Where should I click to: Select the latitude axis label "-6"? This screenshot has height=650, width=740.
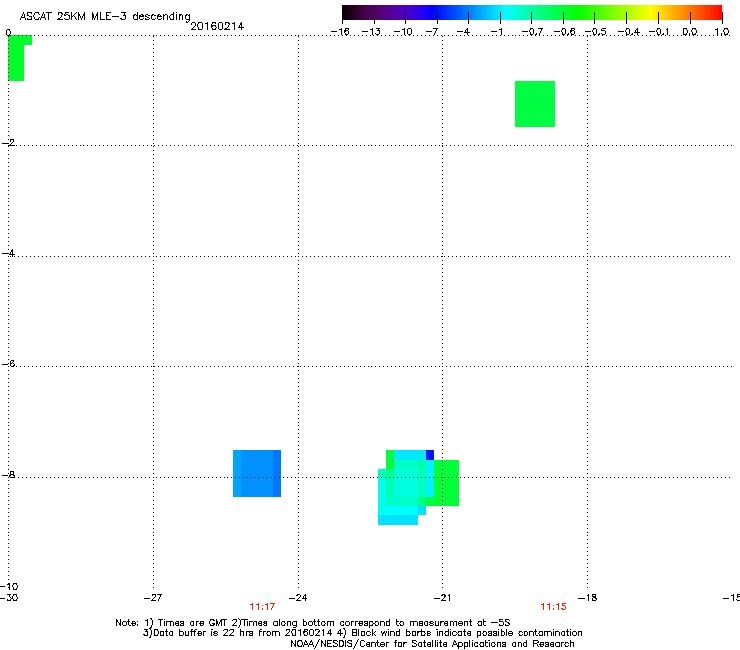point(8,363)
